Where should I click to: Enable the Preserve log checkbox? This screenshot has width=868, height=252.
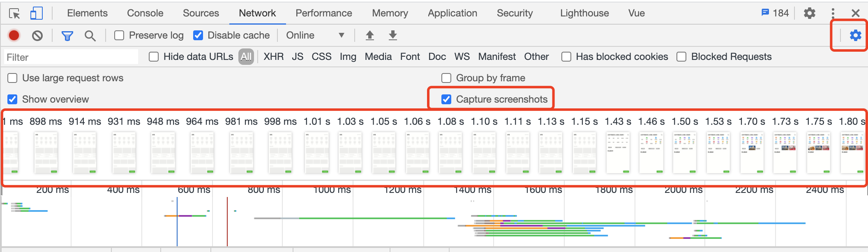pyautogui.click(x=119, y=36)
